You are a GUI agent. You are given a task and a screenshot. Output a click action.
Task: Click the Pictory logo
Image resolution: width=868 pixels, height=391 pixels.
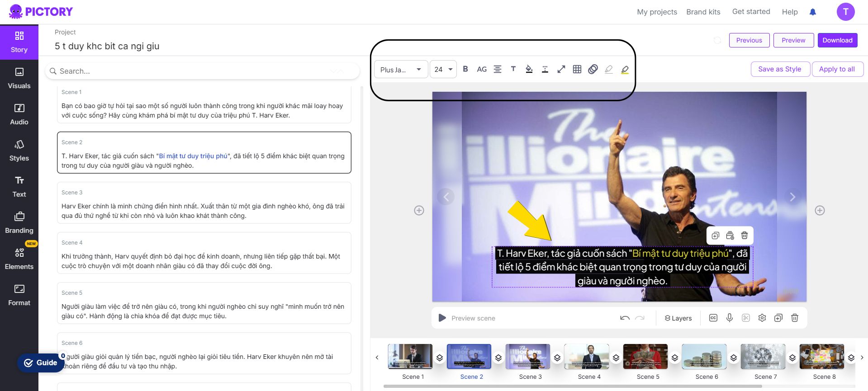(x=41, y=12)
